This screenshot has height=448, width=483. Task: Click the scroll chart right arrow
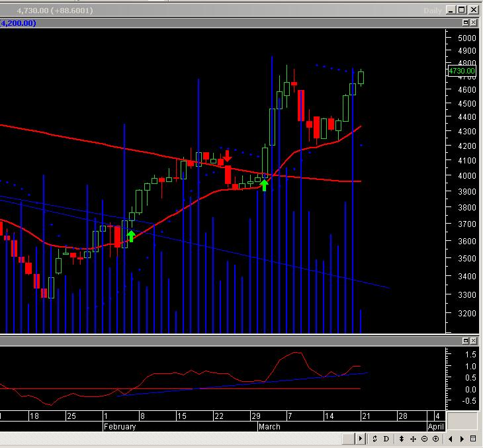462,439
